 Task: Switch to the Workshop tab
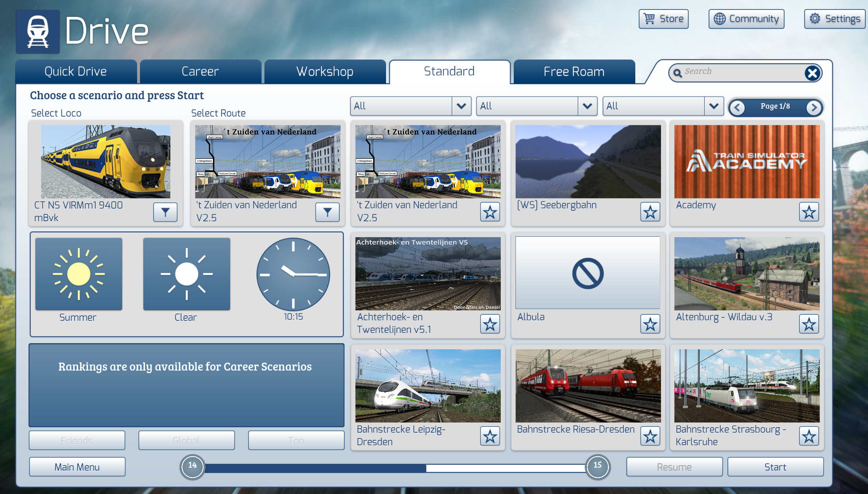pyautogui.click(x=325, y=71)
